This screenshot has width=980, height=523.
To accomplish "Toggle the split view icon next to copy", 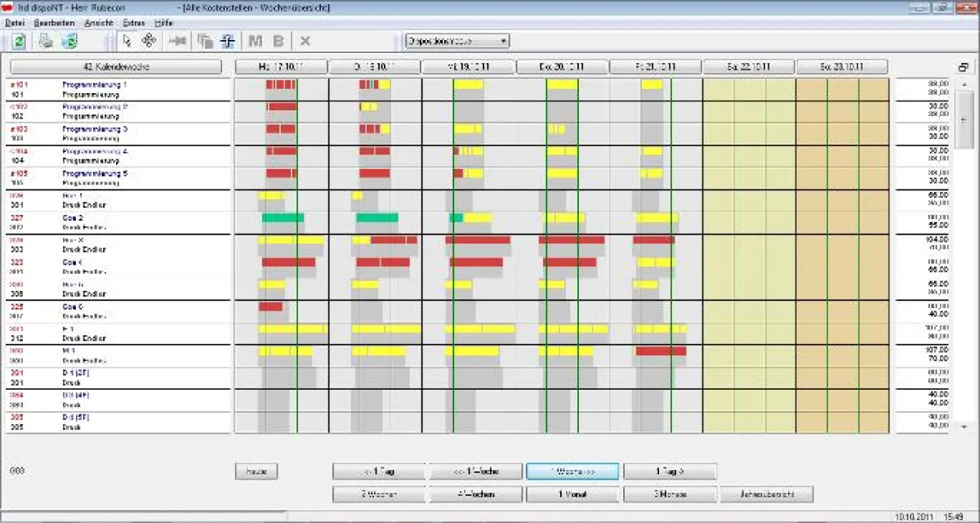I will 227,41.
